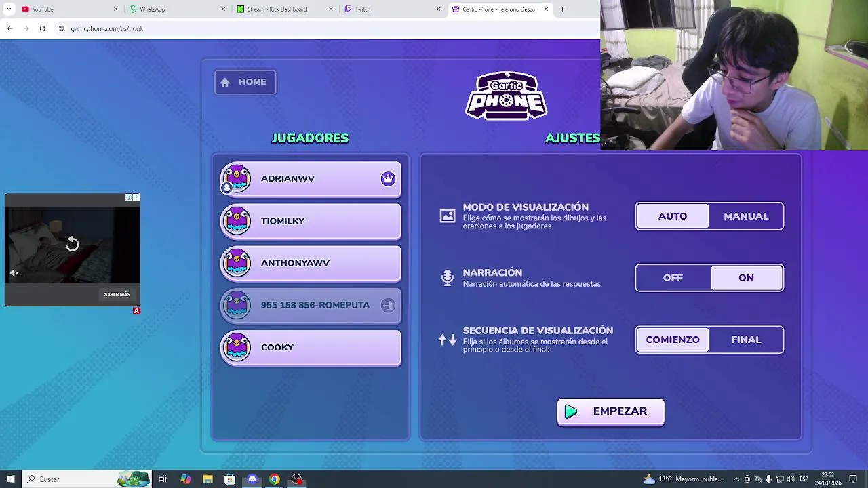
Task: Open Chrome from the taskbar
Action: click(274, 479)
